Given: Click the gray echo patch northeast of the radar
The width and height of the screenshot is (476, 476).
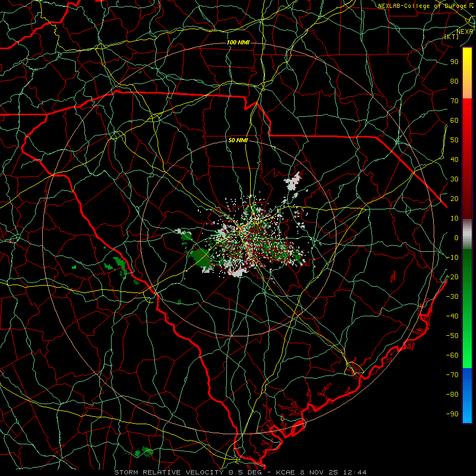Looking at the screenshot, I should 294,182.
